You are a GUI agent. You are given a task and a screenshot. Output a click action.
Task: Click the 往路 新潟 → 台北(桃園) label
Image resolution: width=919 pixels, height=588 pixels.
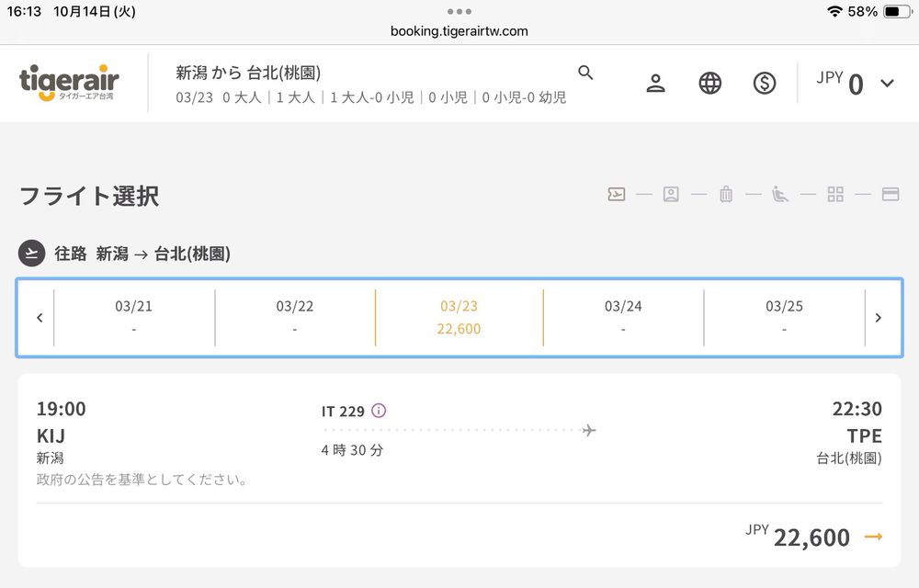click(x=142, y=254)
